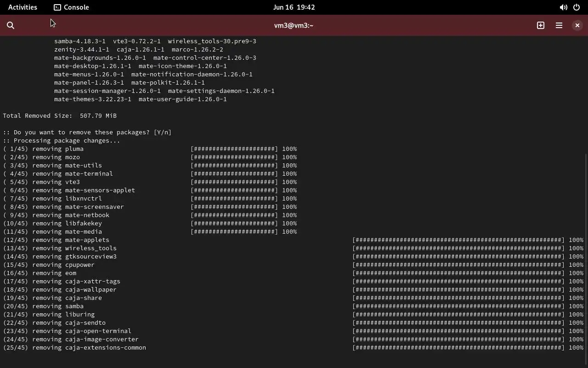The height and width of the screenshot is (368, 588).
Task: Click the line 'Total Removed Size: 507.79 MiB'
Action: point(60,116)
